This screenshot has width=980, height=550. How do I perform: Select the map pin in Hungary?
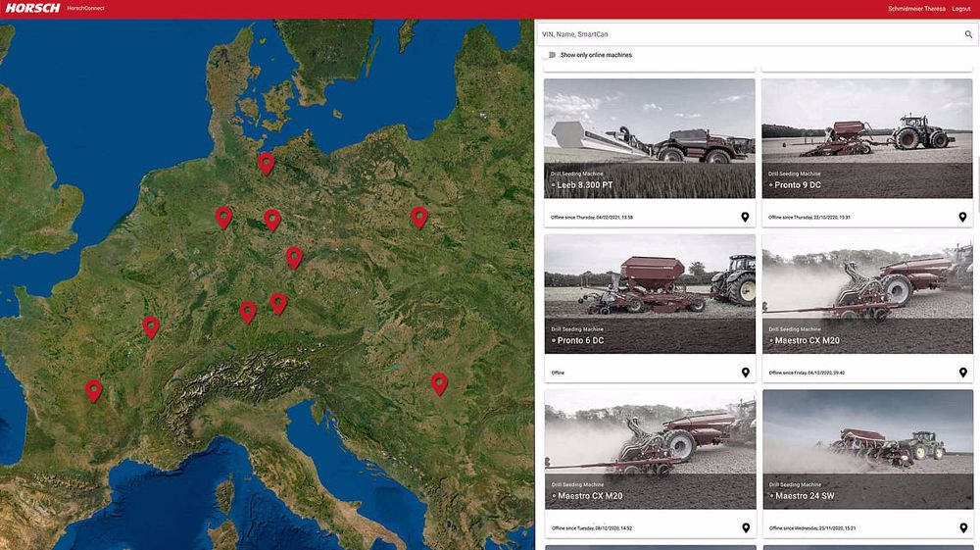439,384
